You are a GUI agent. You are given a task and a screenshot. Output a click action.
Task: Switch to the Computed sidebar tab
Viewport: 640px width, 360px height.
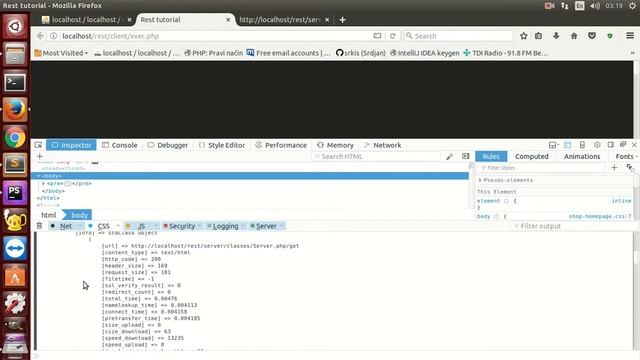(x=531, y=156)
